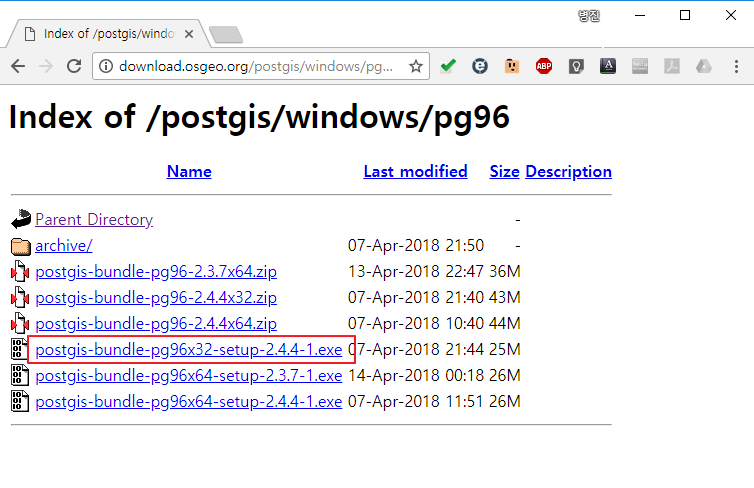Open a new tab with the new-tab button
Image resolution: width=754 pixels, height=488 pixels.
[x=226, y=35]
